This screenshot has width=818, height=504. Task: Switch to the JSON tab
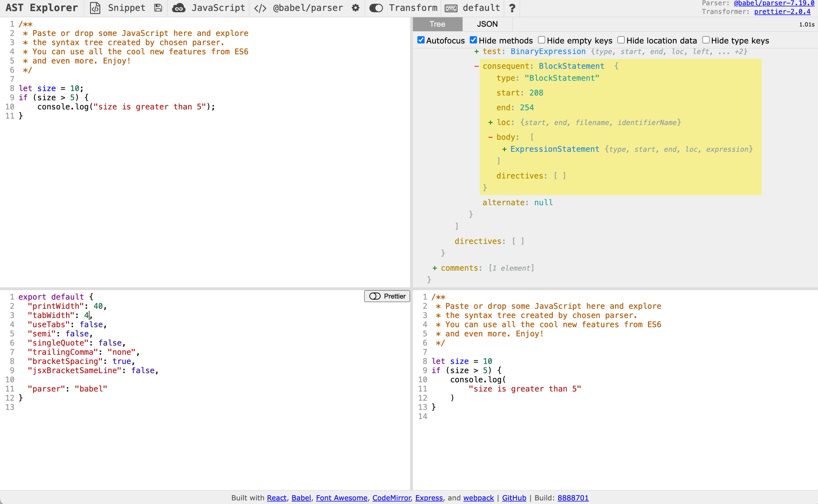[x=487, y=24]
